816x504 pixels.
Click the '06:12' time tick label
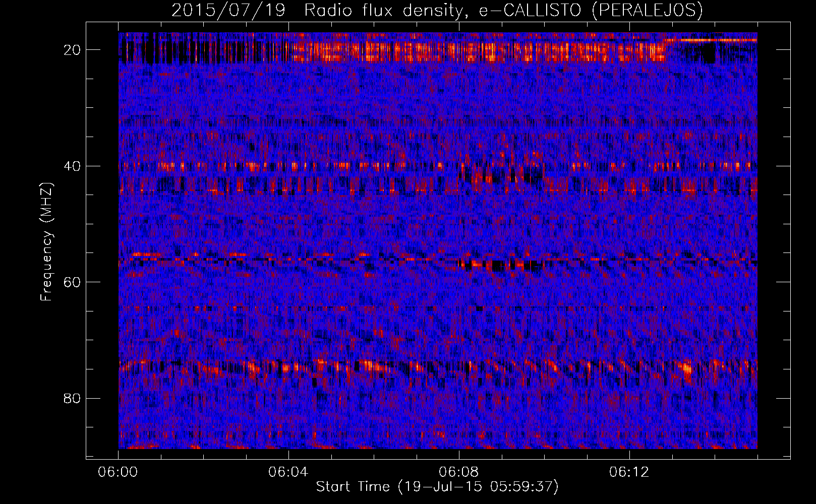629,472
